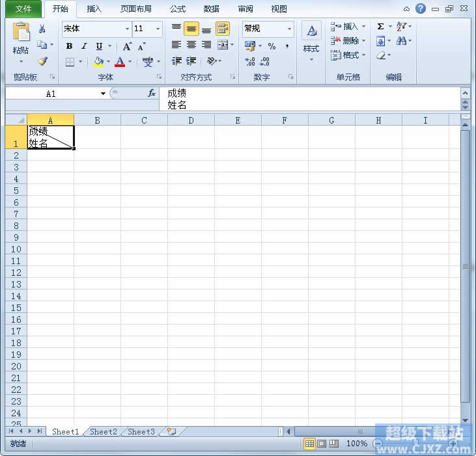Increase decimal places

pos(250,62)
